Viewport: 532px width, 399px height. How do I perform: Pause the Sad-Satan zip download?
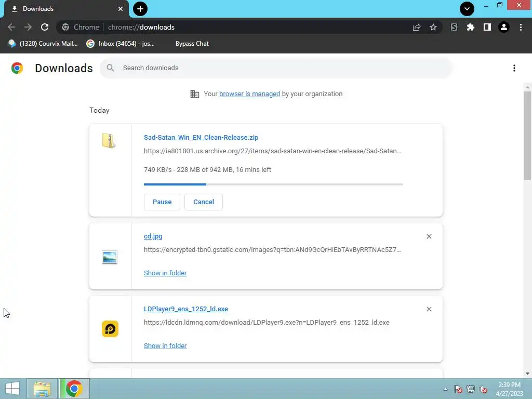(162, 202)
